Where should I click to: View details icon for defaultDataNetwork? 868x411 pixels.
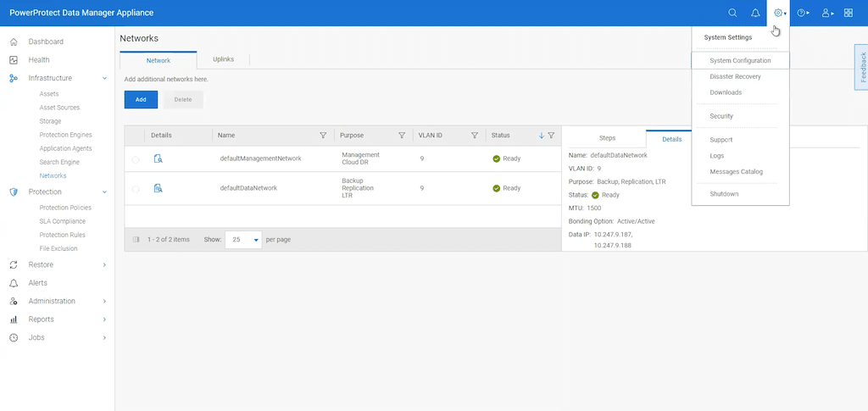(159, 188)
